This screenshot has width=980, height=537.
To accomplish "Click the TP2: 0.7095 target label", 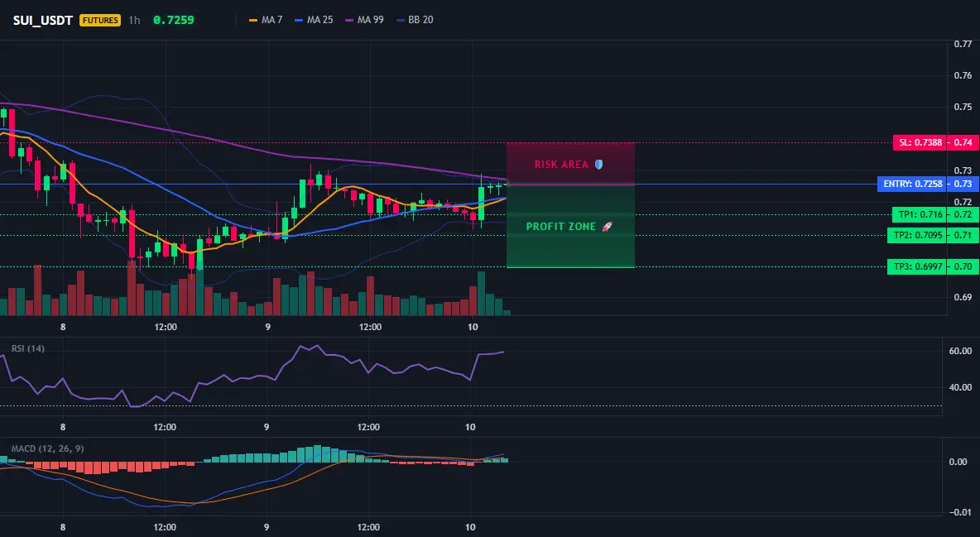I will (x=917, y=235).
